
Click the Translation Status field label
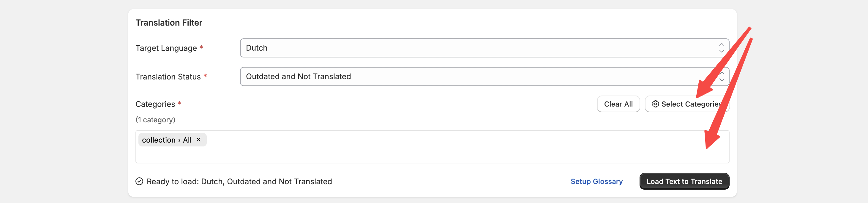pos(168,77)
